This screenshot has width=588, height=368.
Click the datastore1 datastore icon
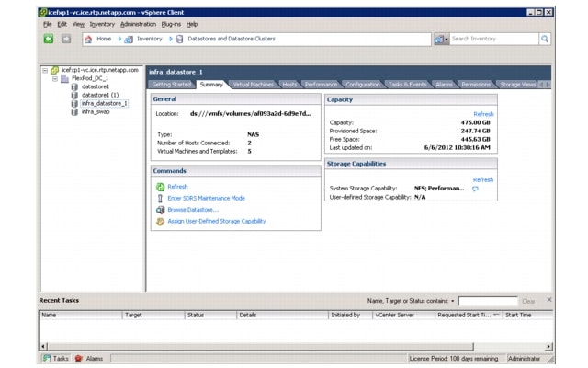74,86
